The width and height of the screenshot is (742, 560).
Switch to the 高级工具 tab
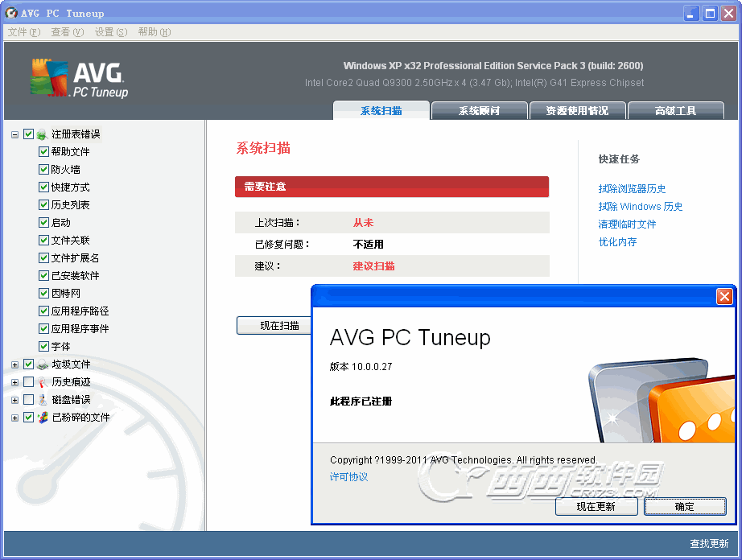click(675, 111)
